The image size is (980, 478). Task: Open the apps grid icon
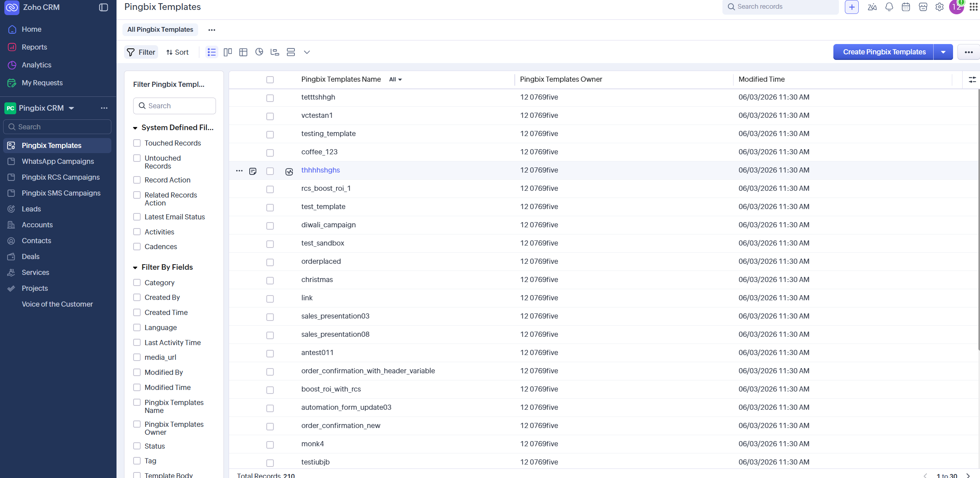pos(973,7)
